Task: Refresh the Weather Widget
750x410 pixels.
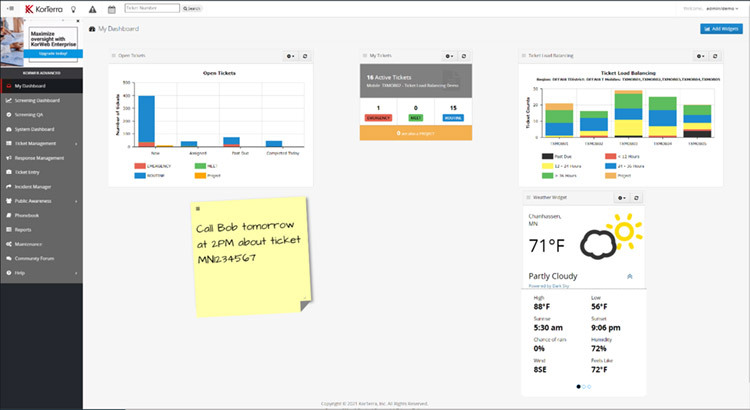Action: point(636,198)
